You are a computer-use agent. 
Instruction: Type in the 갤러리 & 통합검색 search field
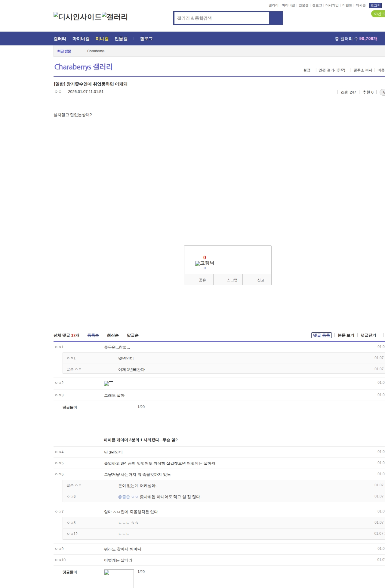click(222, 18)
